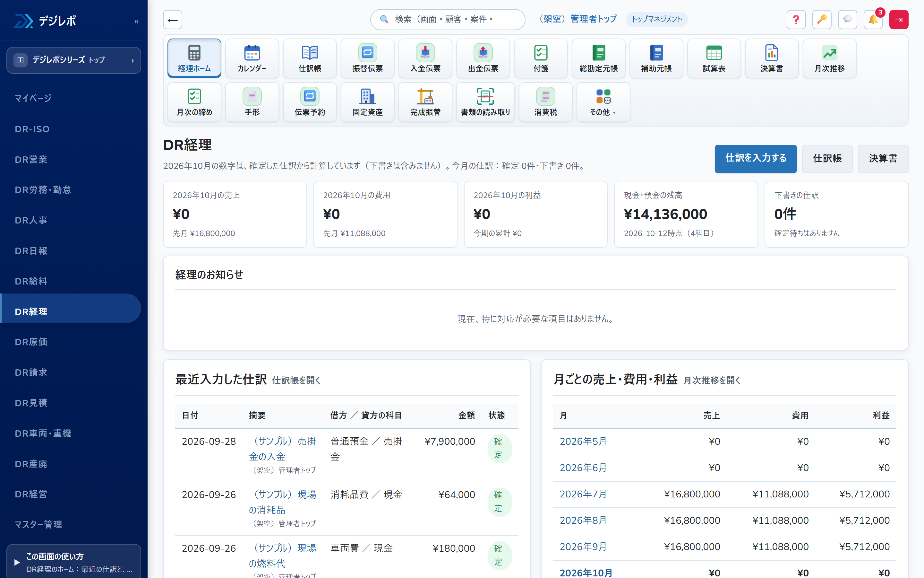Click the key icon in header
This screenshot has width=924, height=578.
point(822,20)
